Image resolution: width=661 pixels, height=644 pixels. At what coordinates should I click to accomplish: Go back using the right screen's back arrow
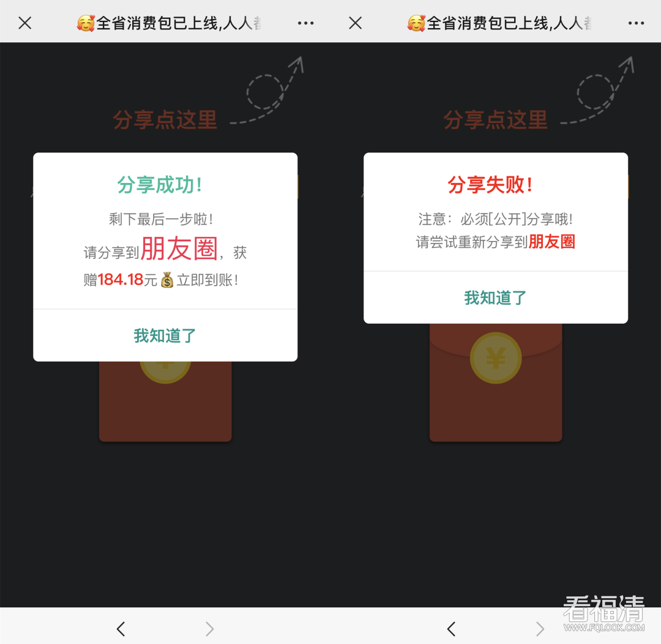452,629
